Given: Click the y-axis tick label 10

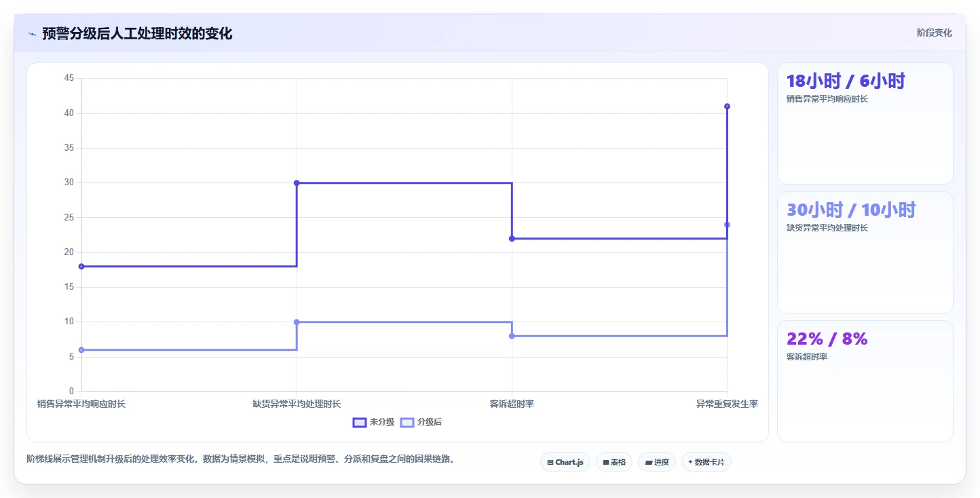Looking at the screenshot, I should (x=69, y=322).
